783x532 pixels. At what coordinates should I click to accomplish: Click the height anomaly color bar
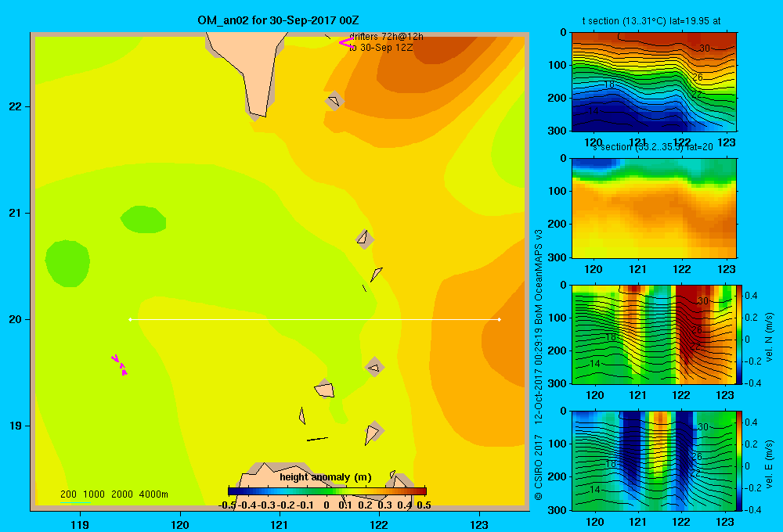pyautogui.click(x=327, y=491)
